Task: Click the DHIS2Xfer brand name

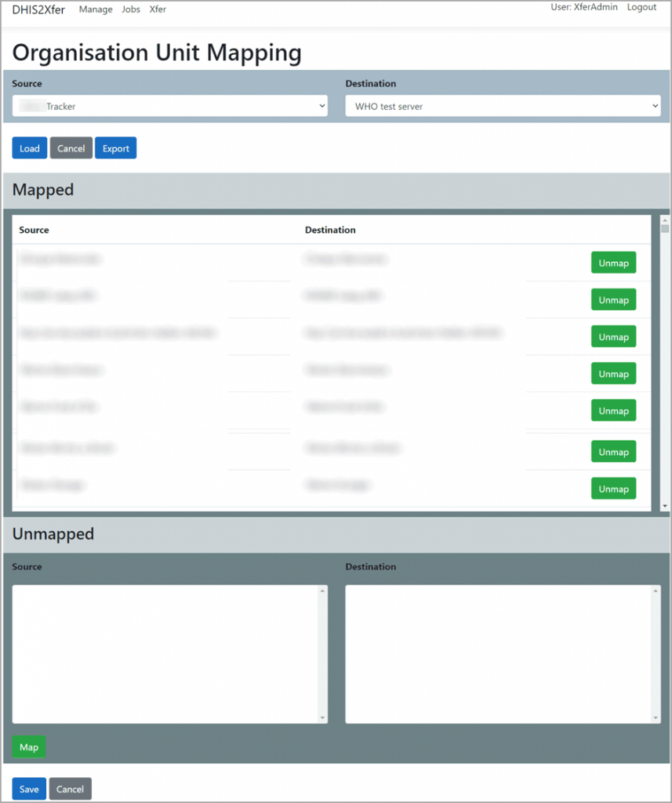Action: point(37,9)
